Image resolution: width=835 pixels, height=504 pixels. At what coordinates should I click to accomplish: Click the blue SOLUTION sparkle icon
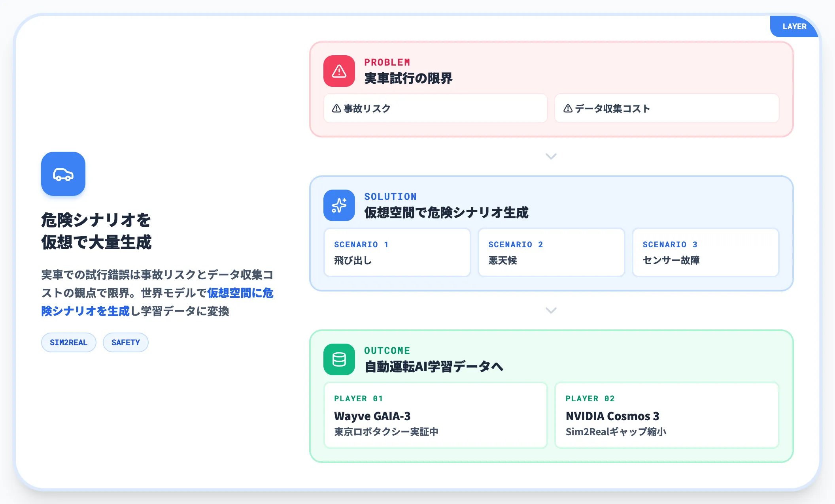coord(339,205)
